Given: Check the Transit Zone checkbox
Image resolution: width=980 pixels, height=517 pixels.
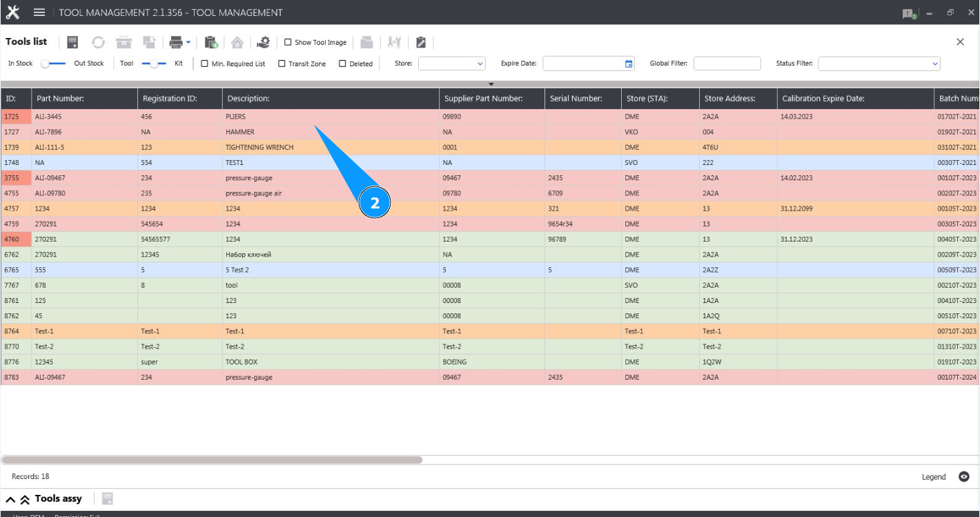Looking at the screenshot, I should [x=282, y=64].
